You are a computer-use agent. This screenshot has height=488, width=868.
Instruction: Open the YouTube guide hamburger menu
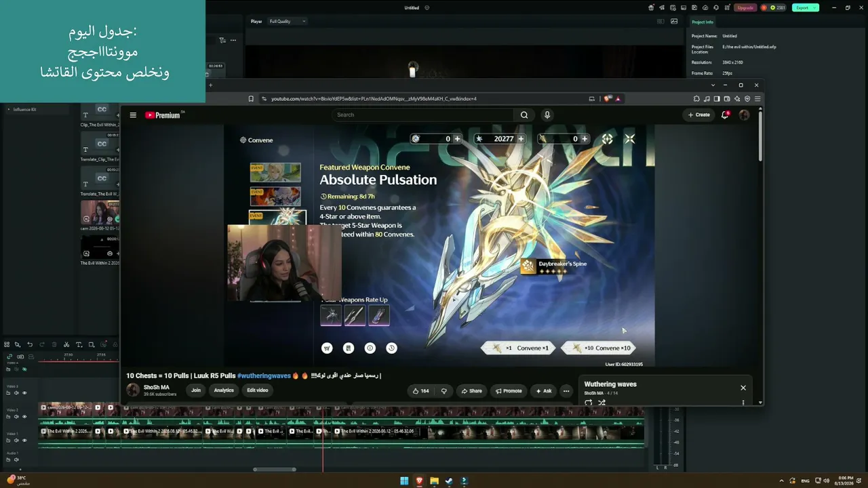coord(133,115)
